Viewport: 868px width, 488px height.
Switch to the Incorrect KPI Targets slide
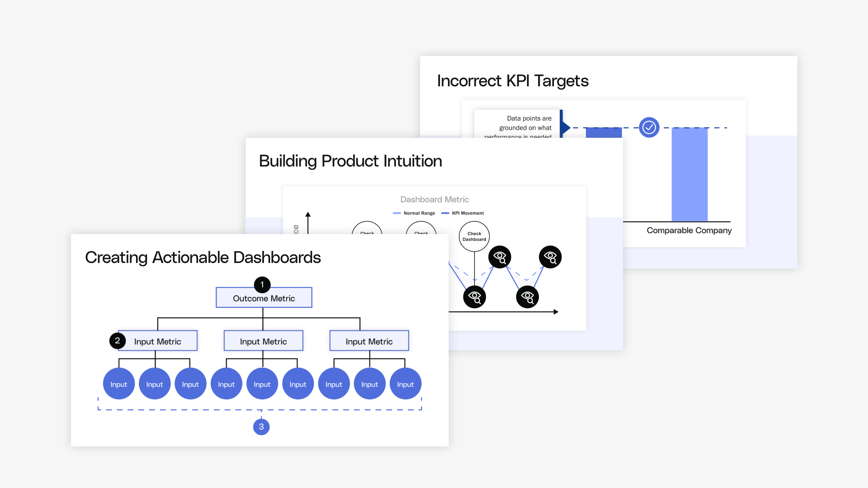[x=513, y=81]
